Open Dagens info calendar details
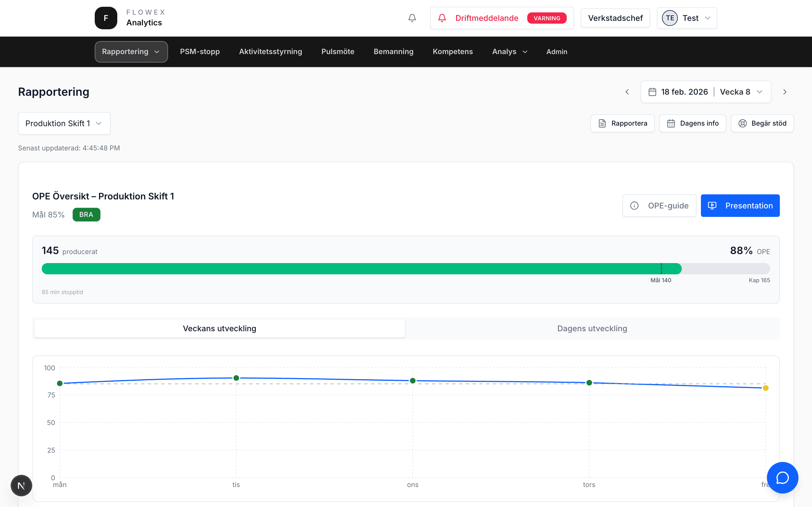812x507 pixels. point(692,123)
